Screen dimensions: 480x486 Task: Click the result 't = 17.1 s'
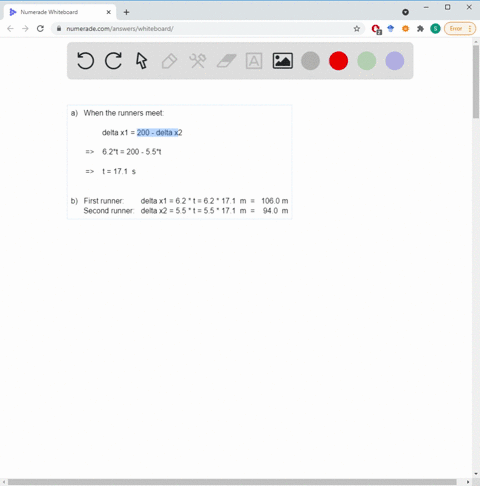pos(119,171)
